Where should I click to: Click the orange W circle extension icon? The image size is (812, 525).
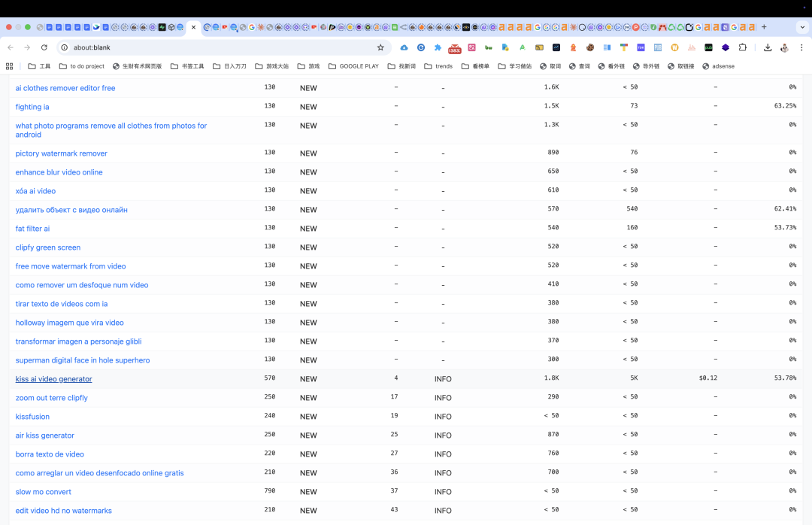pyautogui.click(x=674, y=47)
